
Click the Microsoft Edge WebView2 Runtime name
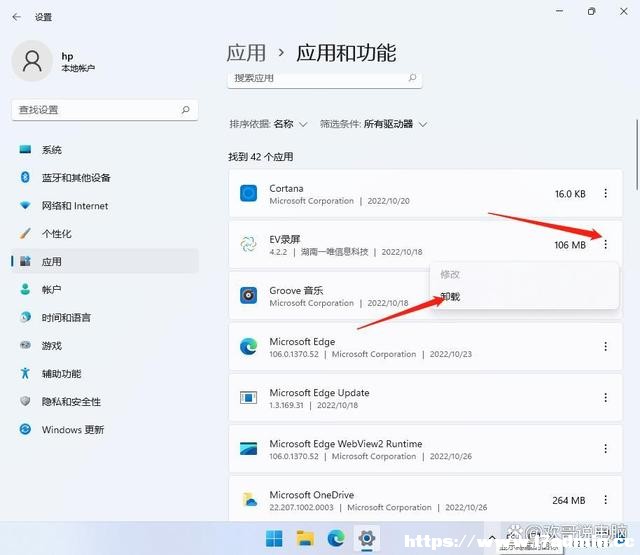(x=346, y=444)
